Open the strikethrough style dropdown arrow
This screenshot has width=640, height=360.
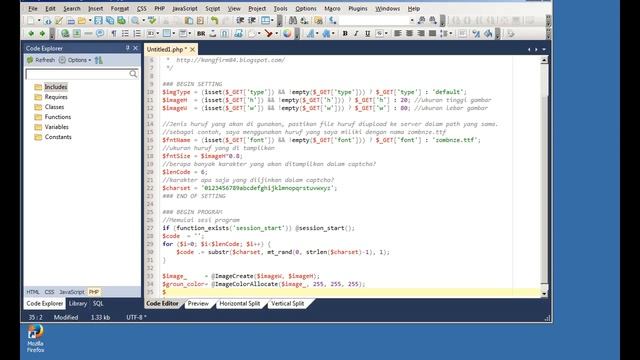[386, 33]
